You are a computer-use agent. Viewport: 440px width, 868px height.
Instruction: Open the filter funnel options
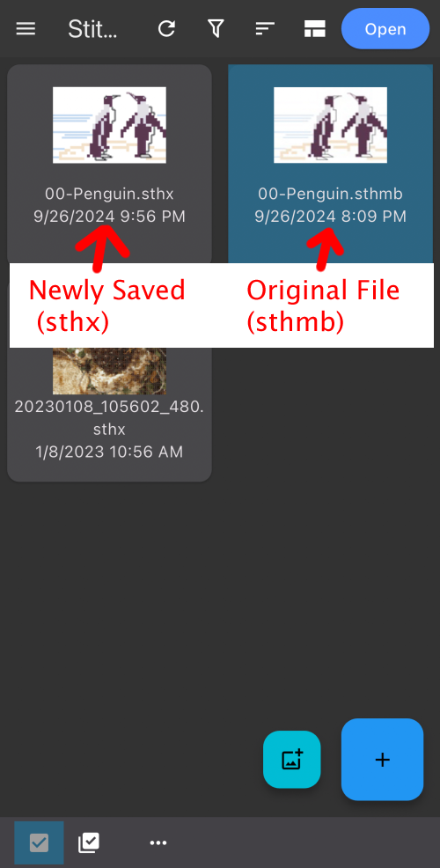point(216,29)
